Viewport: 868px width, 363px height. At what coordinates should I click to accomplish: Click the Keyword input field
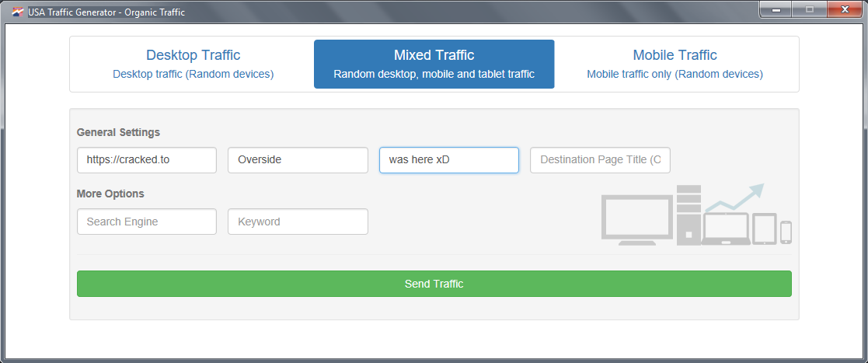pyautogui.click(x=298, y=222)
